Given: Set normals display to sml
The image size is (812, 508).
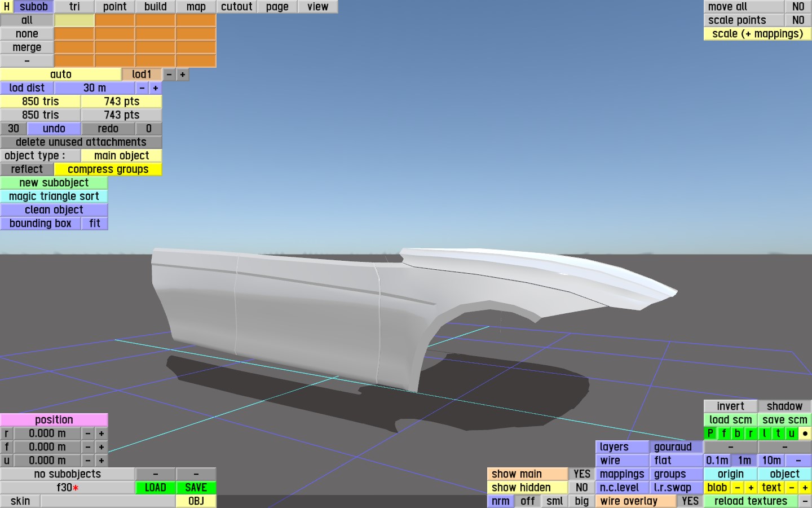Looking at the screenshot, I should pos(554,501).
